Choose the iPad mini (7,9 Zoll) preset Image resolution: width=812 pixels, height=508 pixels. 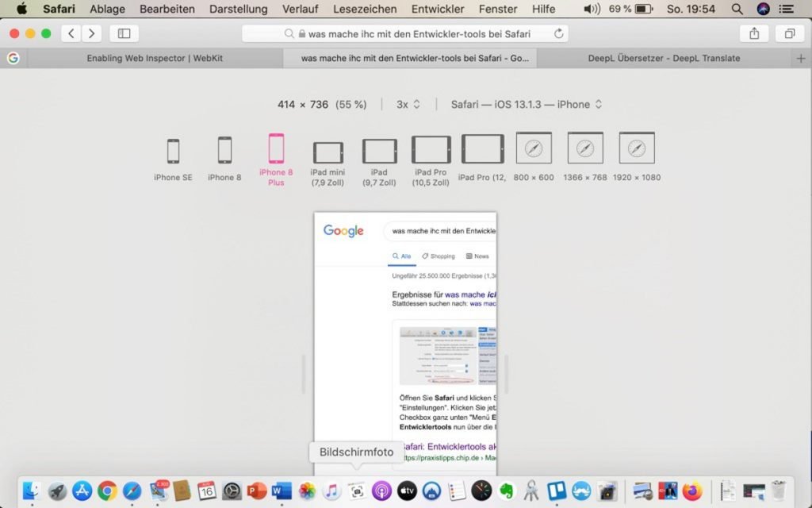(x=327, y=164)
